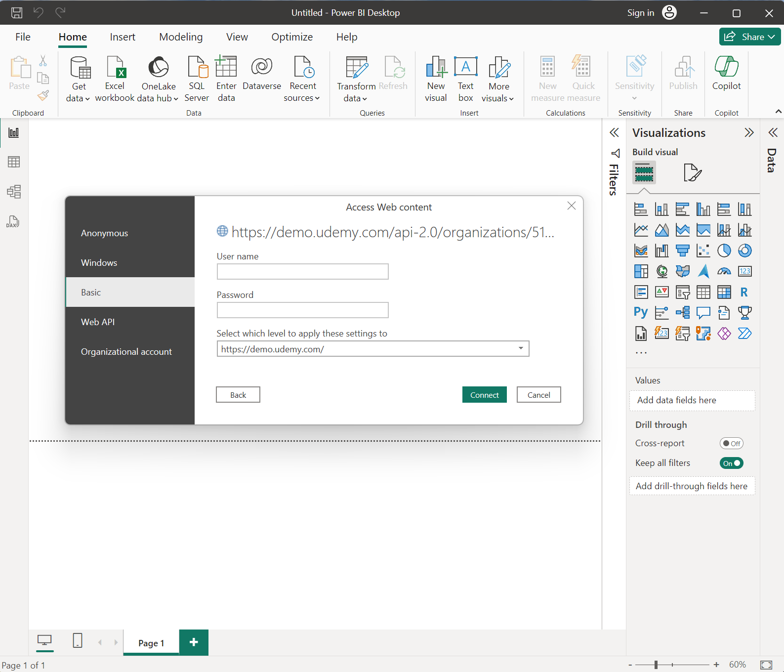Image resolution: width=784 pixels, height=672 pixels.
Task: Add a new page with plus
Action: (x=194, y=642)
